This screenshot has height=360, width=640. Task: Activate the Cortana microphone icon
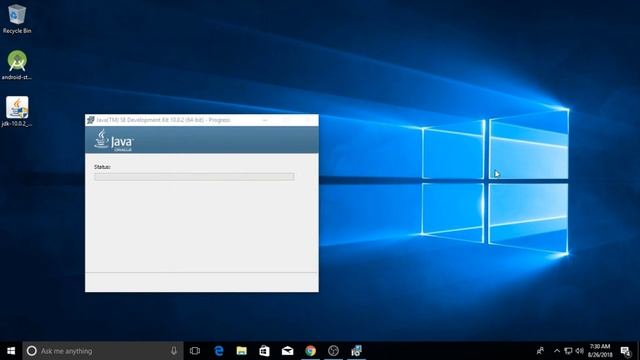(174, 351)
